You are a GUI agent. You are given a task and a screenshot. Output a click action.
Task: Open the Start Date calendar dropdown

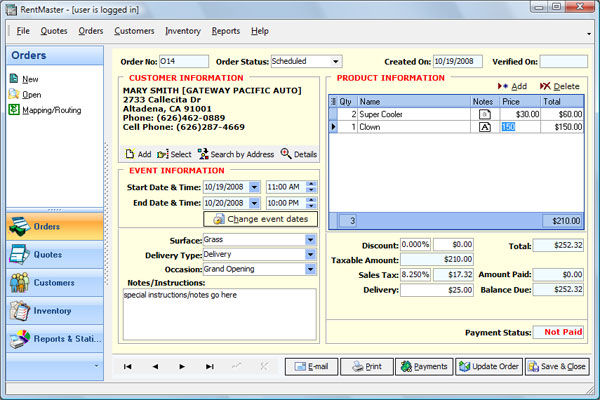tap(255, 187)
